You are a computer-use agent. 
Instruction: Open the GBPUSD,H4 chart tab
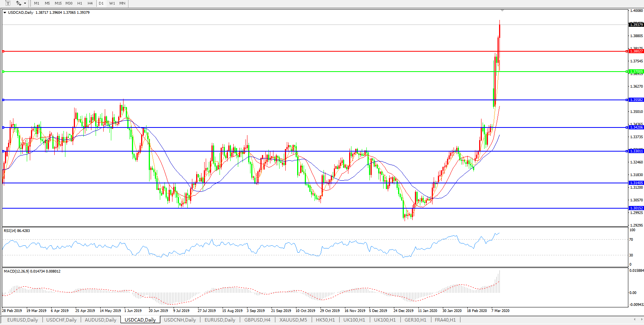(x=257, y=320)
